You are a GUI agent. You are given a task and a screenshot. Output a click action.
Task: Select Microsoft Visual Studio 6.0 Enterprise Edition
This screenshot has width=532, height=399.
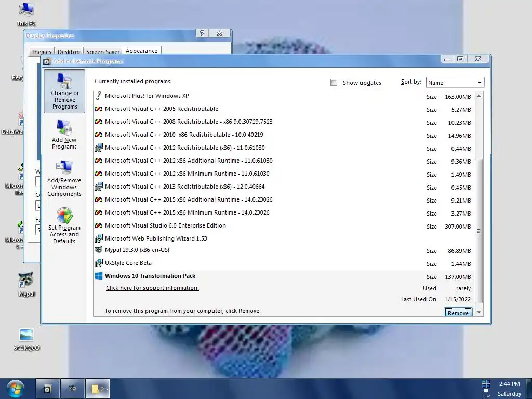pyautogui.click(x=284, y=225)
